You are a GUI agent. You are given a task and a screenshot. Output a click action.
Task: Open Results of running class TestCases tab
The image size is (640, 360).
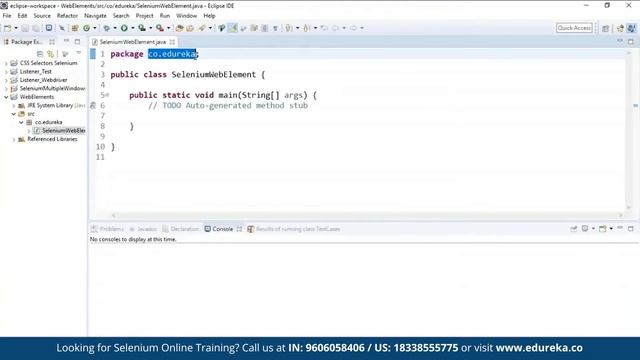294,229
